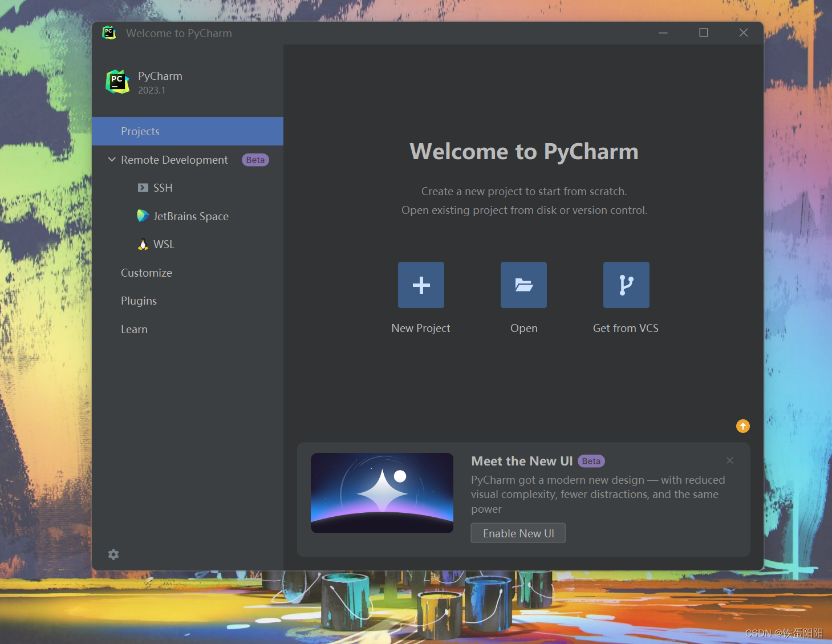This screenshot has width=832, height=644.
Task: Close the Welcome to PyCharm window
Action: (744, 33)
